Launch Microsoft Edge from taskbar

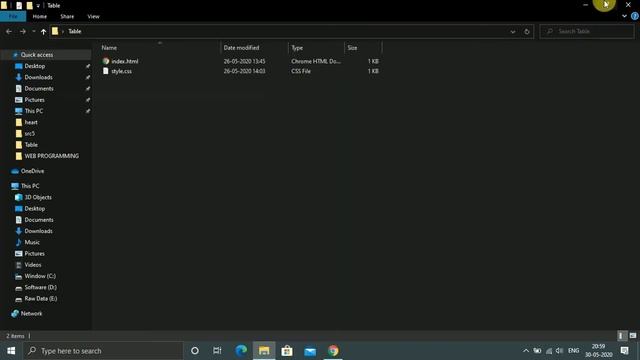[241, 351]
